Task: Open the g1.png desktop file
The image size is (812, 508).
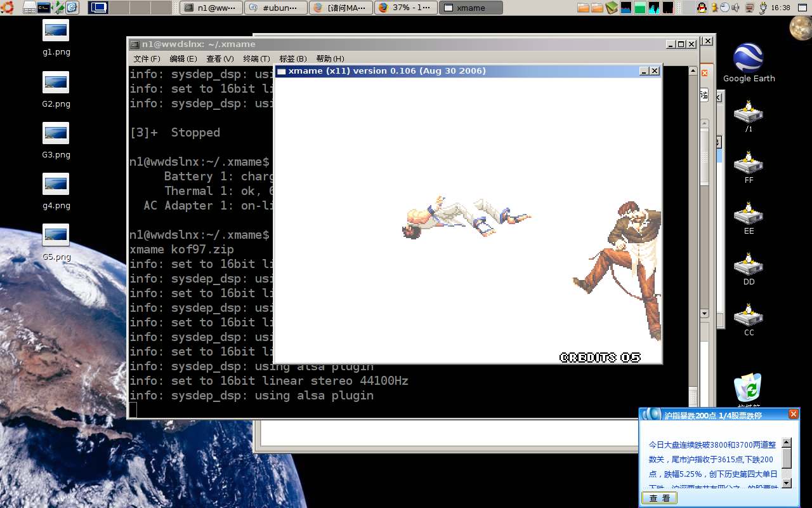Action: (56, 30)
